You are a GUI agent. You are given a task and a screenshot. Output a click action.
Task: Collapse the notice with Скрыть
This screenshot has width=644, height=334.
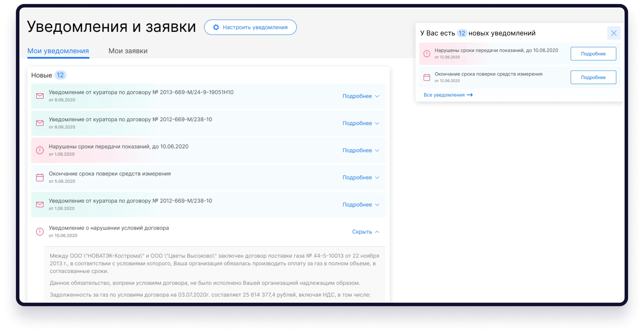(x=366, y=232)
